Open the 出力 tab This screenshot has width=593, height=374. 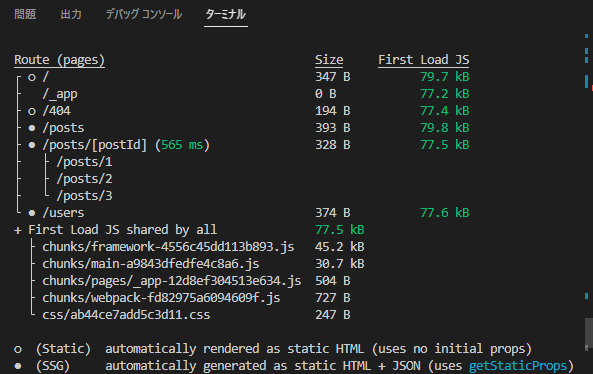click(x=71, y=14)
